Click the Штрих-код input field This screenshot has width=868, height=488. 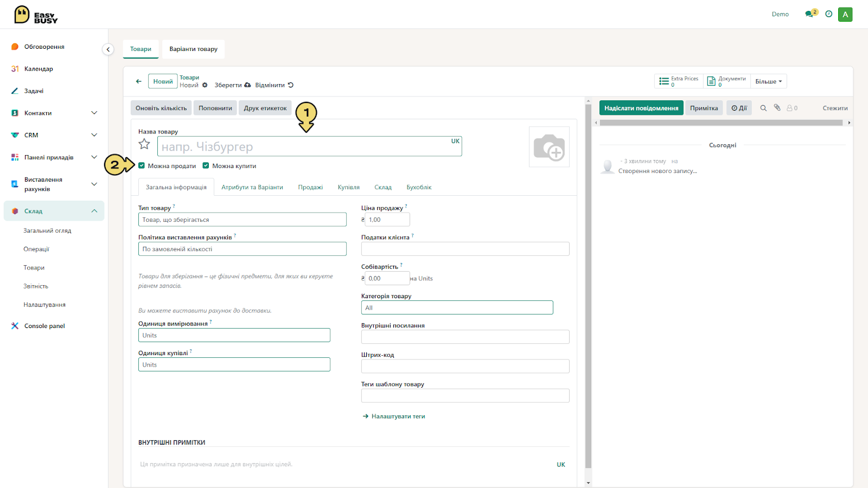(x=465, y=366)
